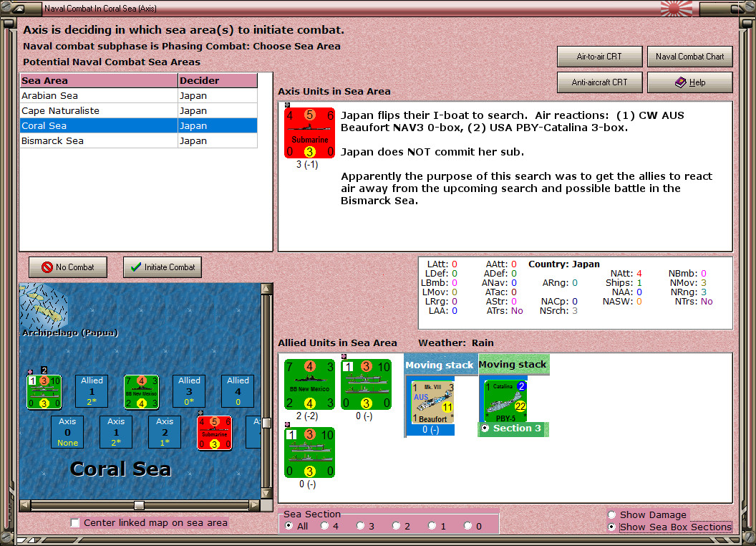Click the Axis 1 sea box on the map
The height and width of the screenshot is (546, 756).
tap(116, 432)
